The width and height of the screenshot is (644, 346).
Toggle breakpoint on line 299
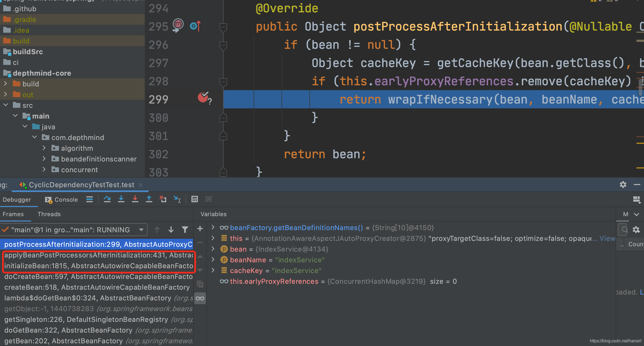(203, 98)
